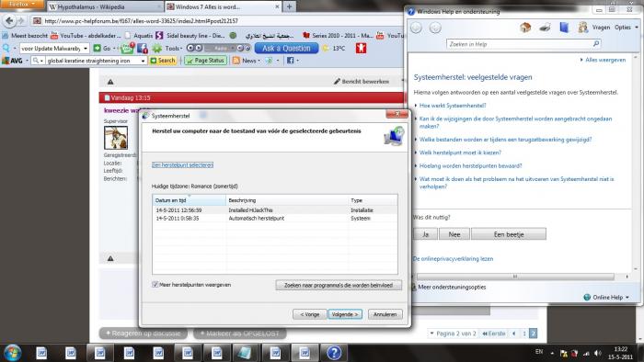Go forward in the Help window

click(435, 28)
